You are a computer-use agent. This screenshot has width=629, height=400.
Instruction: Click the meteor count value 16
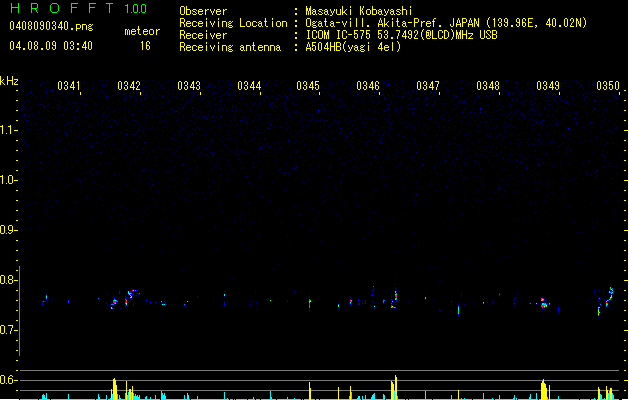tap(145, 46)
